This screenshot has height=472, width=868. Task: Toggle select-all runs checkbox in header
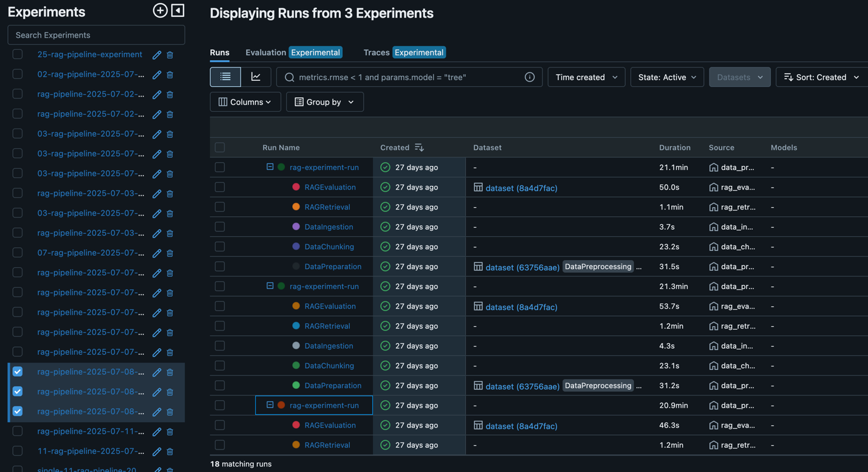[220, 148]
